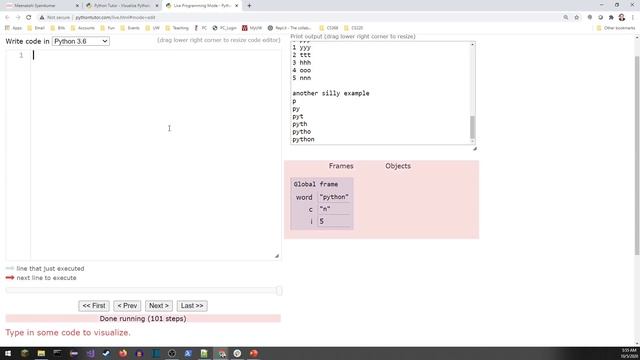Bookmark this page with the star icon

577,18
